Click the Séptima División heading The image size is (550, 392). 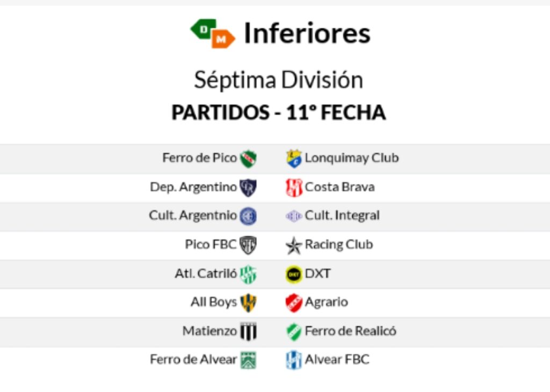(278, 80)
